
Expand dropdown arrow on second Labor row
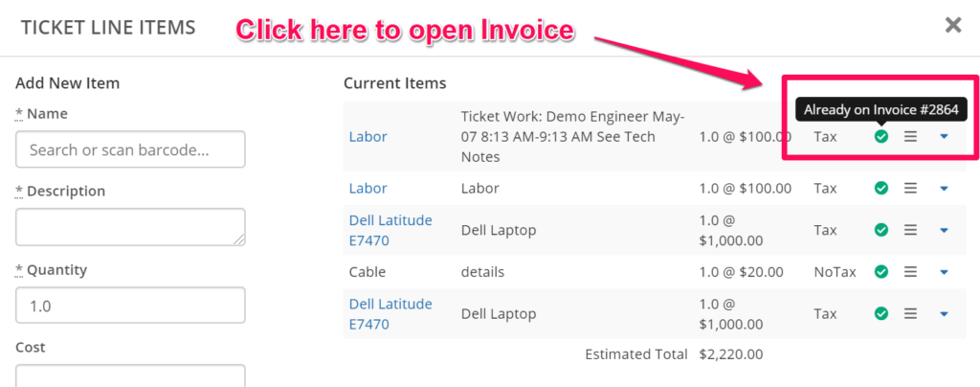[x=944, y=189]
